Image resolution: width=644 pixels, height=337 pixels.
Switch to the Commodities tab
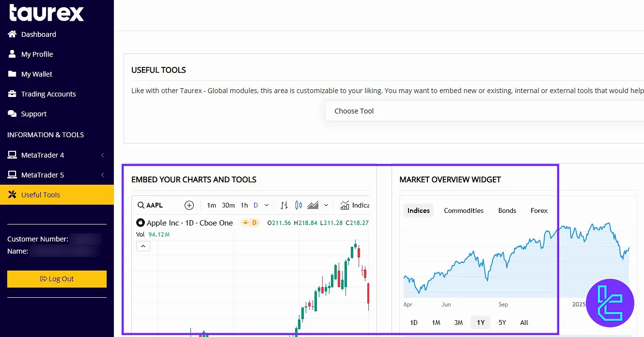[x=464, y=210]
